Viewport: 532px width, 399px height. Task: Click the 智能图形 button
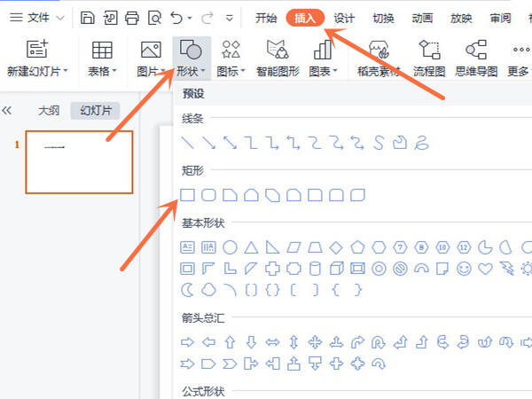click(278, 59)
